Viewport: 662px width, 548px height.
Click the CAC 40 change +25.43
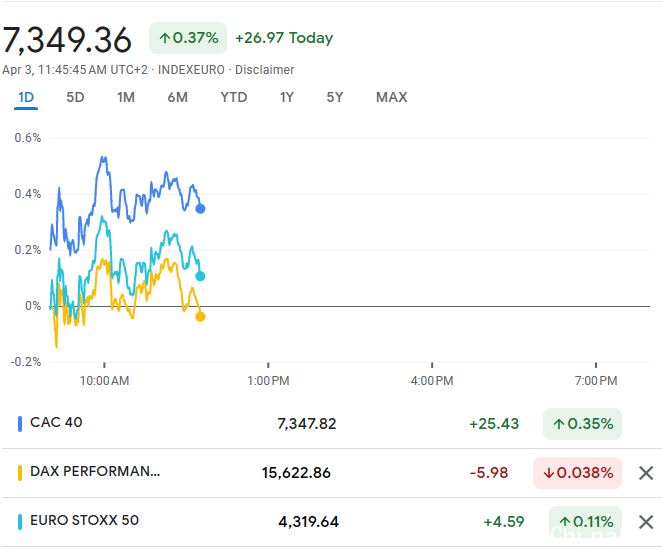pyautogui.click(x=494, y=424)
